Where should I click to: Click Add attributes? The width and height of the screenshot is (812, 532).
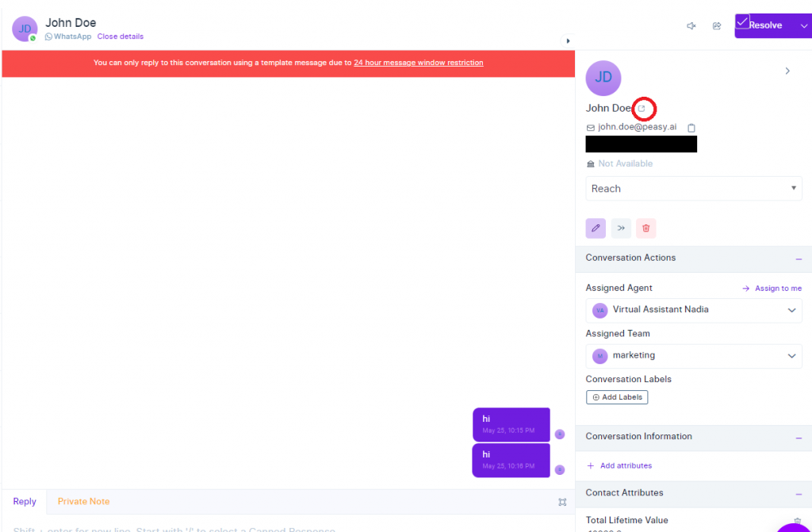point(619,465)
